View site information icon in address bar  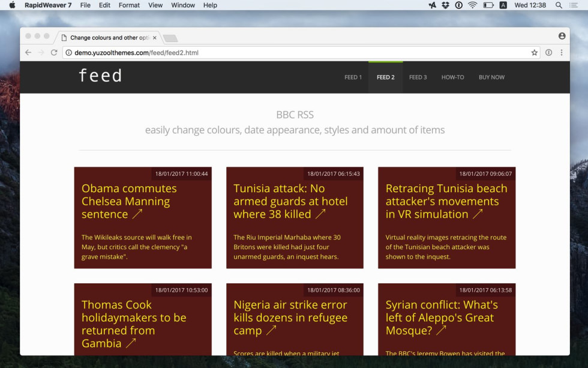click(x=68, y=52)
